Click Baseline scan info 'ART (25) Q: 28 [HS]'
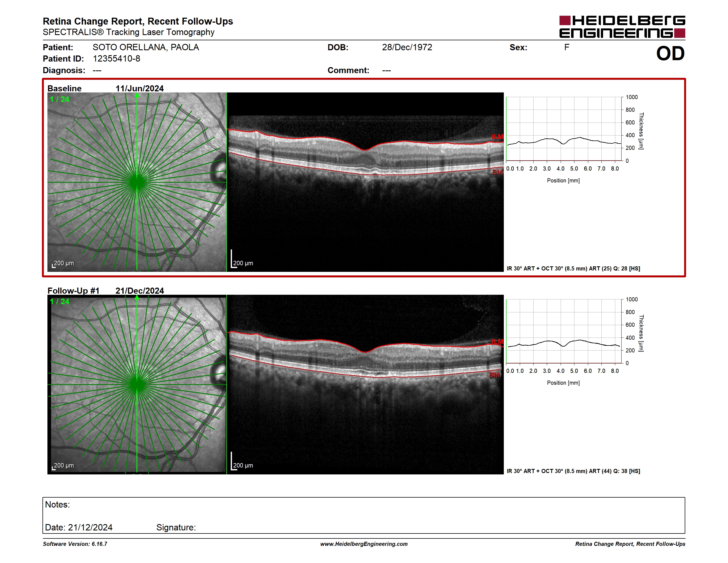 [x=614, y=269]
